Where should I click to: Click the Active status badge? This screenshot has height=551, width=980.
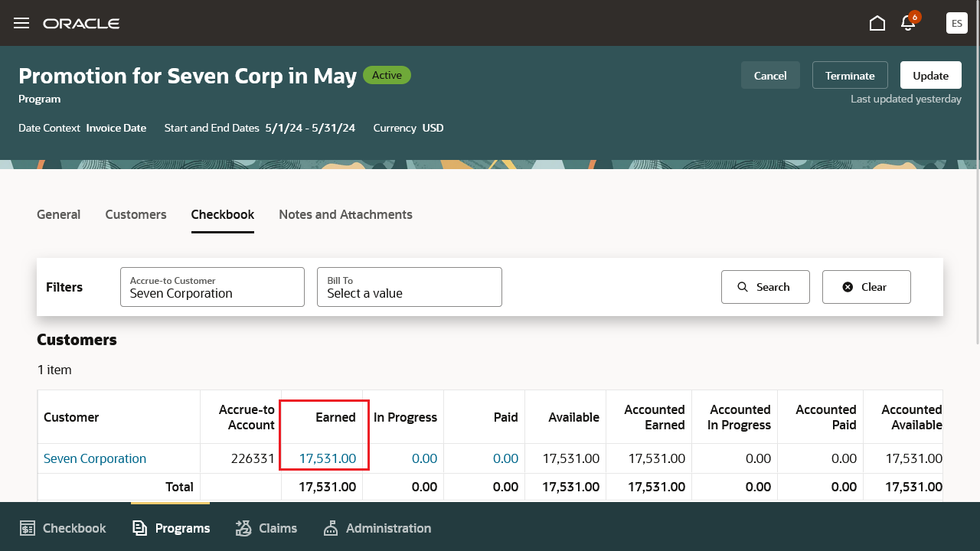[387, 75]
